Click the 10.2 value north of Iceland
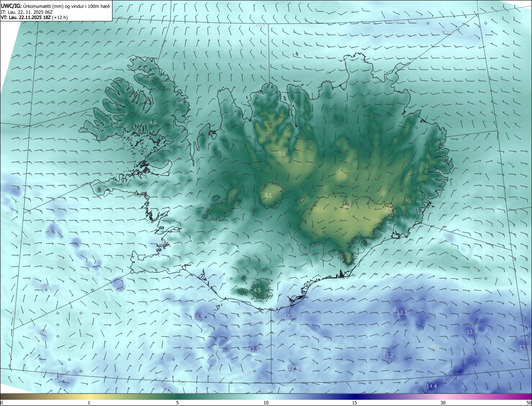Image resolution: width=532 pixels, height=406 pixels. [260, 25]
